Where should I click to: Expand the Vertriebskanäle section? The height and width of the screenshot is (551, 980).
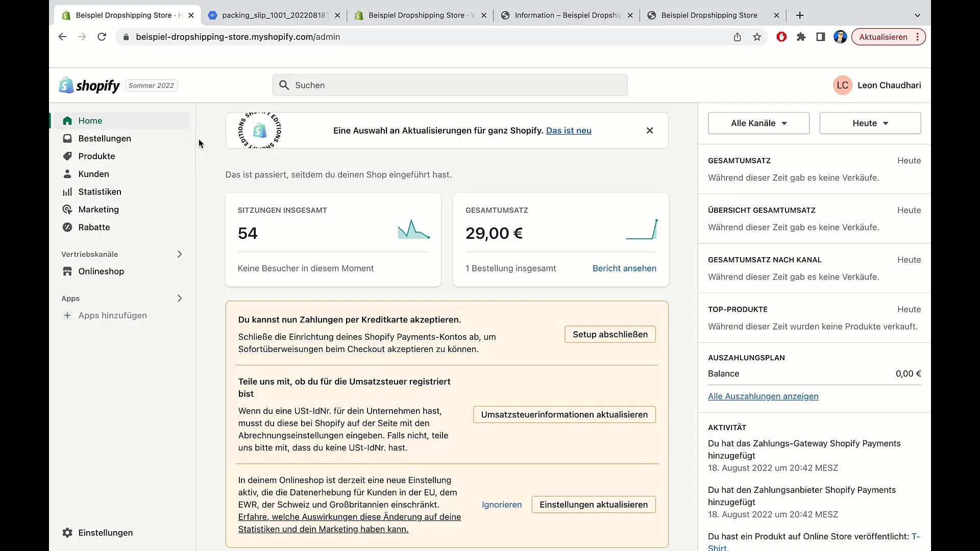pyautogui.click(x=179, y=254)
